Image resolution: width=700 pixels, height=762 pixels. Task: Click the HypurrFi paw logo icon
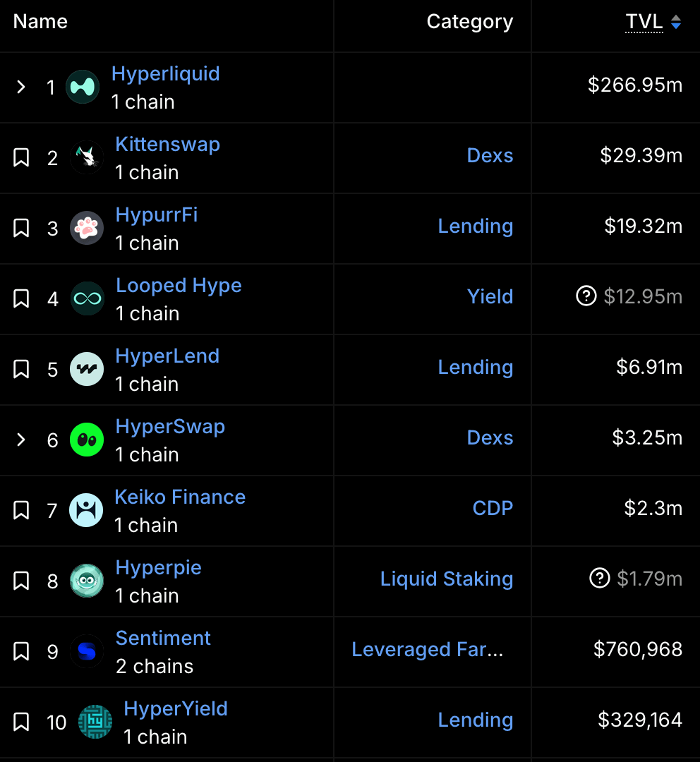pos(87,228)
